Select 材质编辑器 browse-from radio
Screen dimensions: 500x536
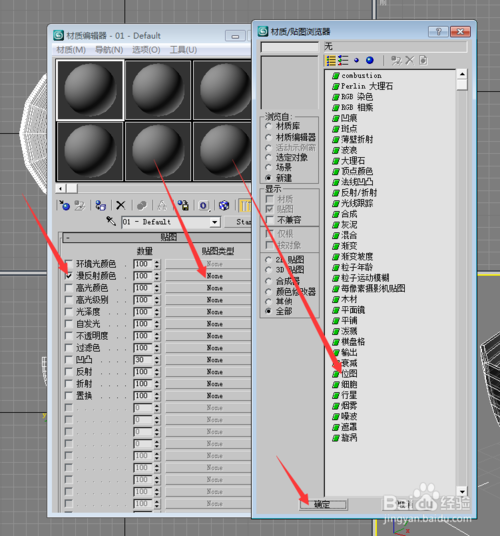coord(269,137)
